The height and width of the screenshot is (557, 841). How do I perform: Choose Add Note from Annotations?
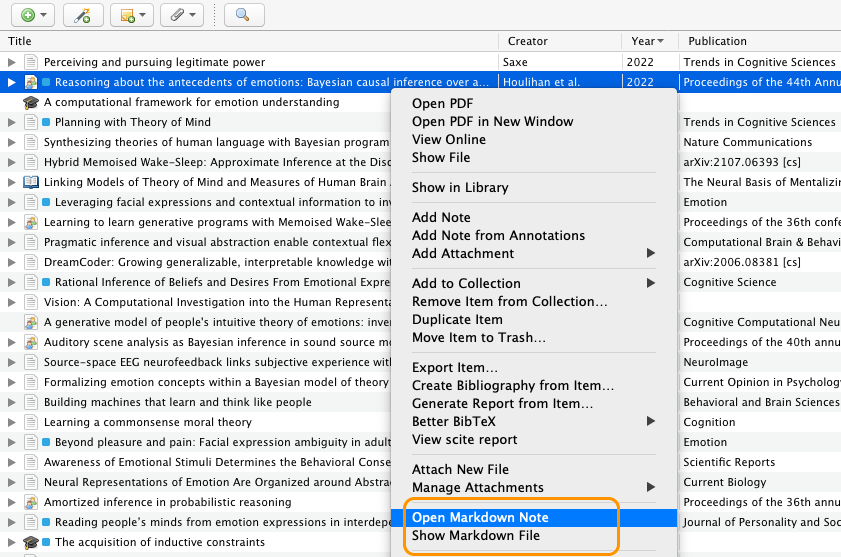[x=534, y=235]
